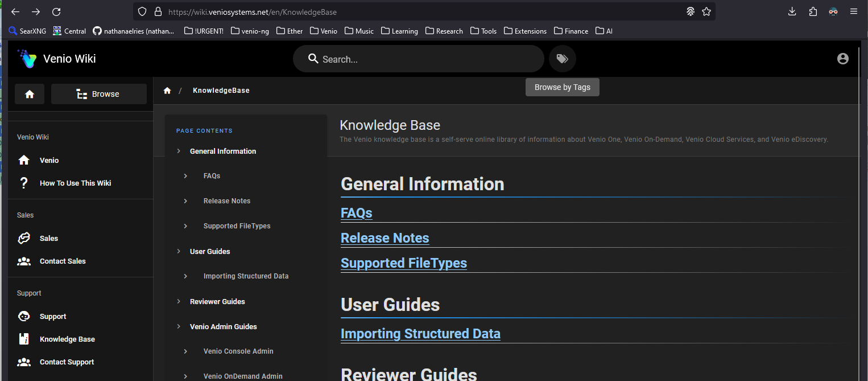
Task: Open the Release Notes link in main content
Action: click(x=385, y=238)
